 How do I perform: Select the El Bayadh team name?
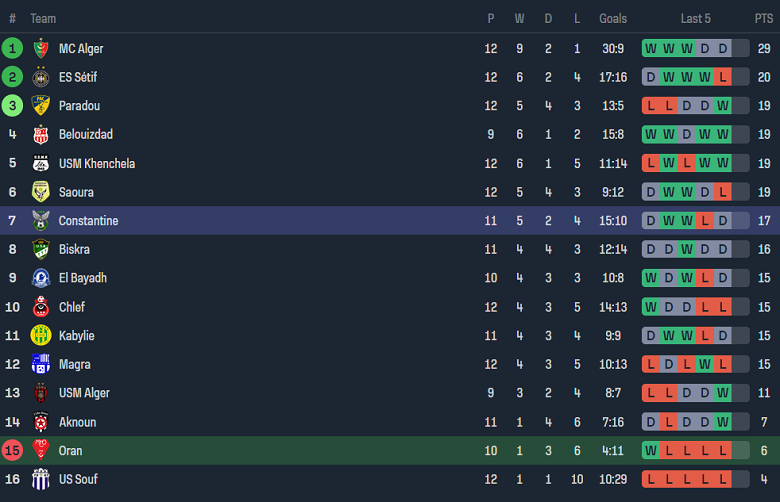83,278
